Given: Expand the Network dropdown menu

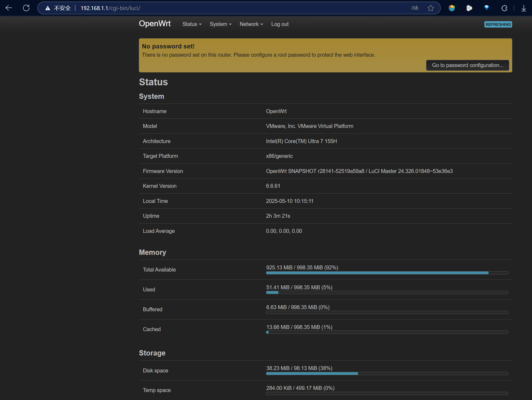Looking at the screenshot, I should point(251,24).
